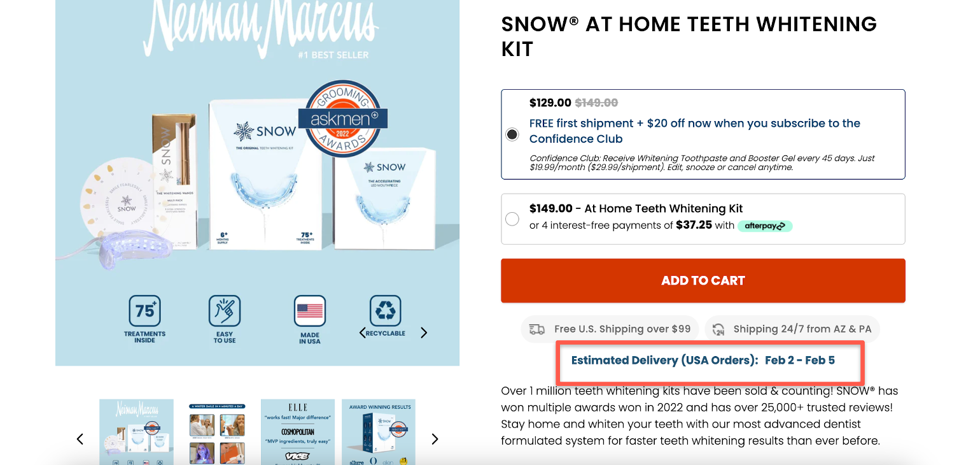Click the 75+ Treatments Inside icon
Screen dimensions: 980x465
pos(145,311)
